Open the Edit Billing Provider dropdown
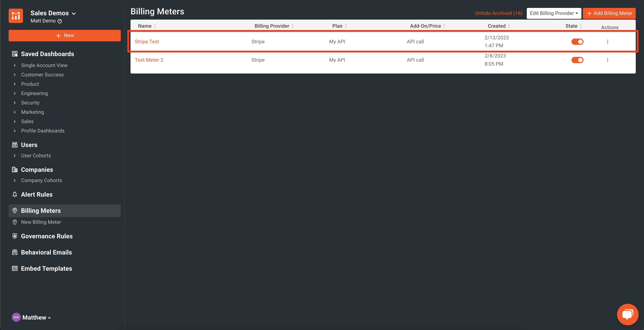This screenshot has width=644, height=330. tap(554, 13)
